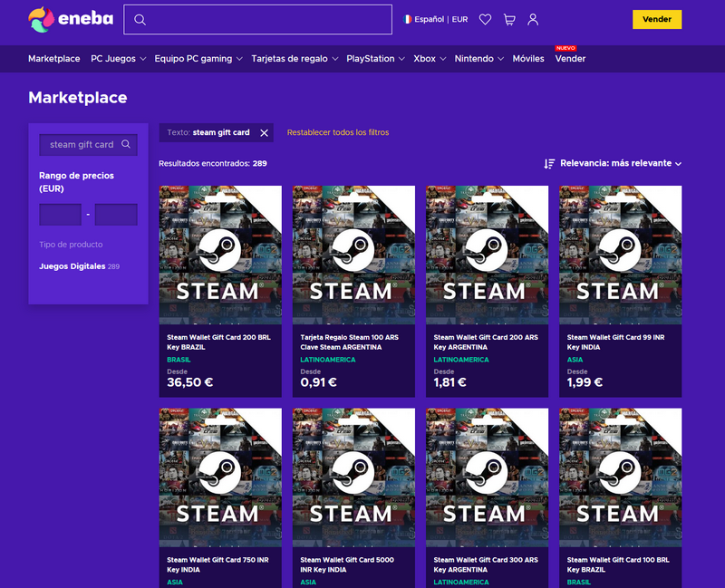Click the sort order icon
The width and height of the screenshot is (725, 588).
[x=549, y=164]
